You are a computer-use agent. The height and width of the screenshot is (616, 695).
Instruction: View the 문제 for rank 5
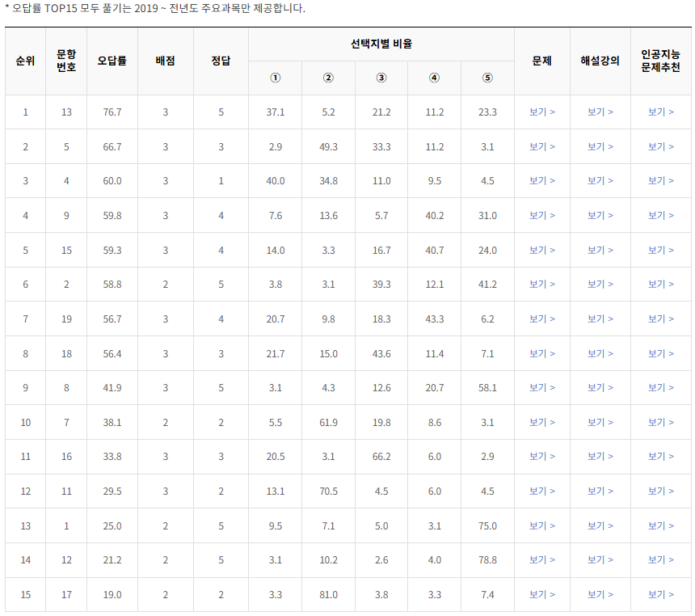(x=541, y=249)
